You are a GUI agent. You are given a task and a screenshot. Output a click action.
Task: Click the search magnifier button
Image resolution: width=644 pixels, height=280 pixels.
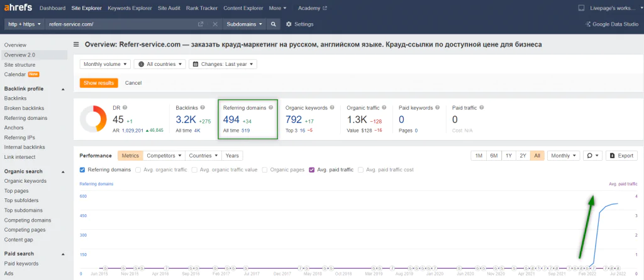[273, 24]
